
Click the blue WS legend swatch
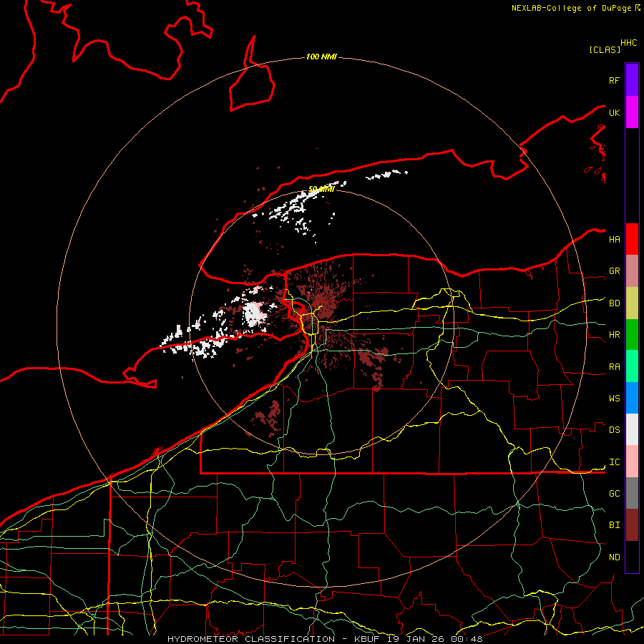(x=632, y=398)
